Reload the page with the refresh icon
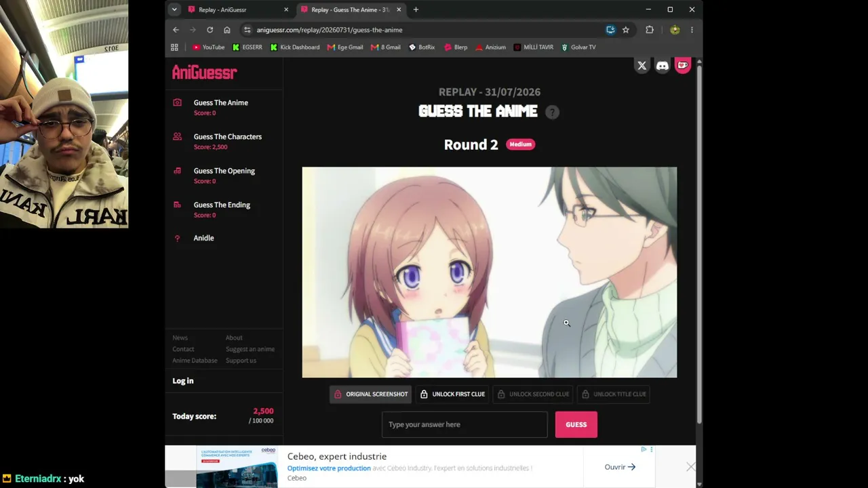The height and width of the screenshot is (488, 868). 210,30
